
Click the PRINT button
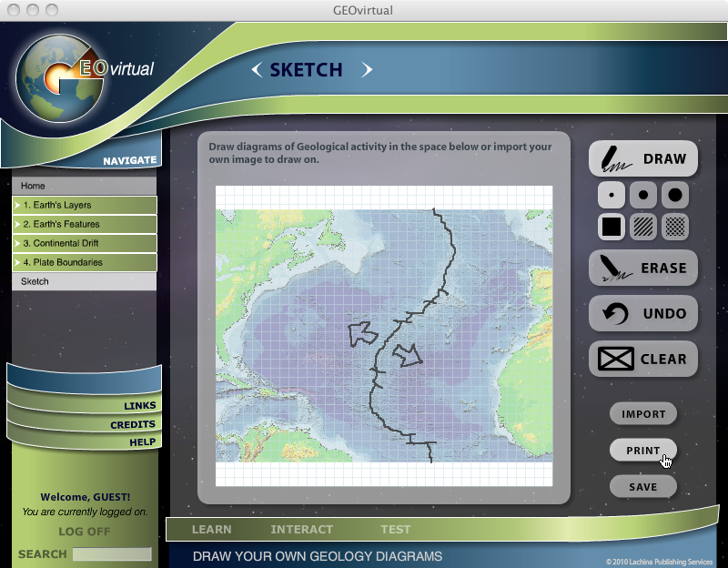pos(643,450)
